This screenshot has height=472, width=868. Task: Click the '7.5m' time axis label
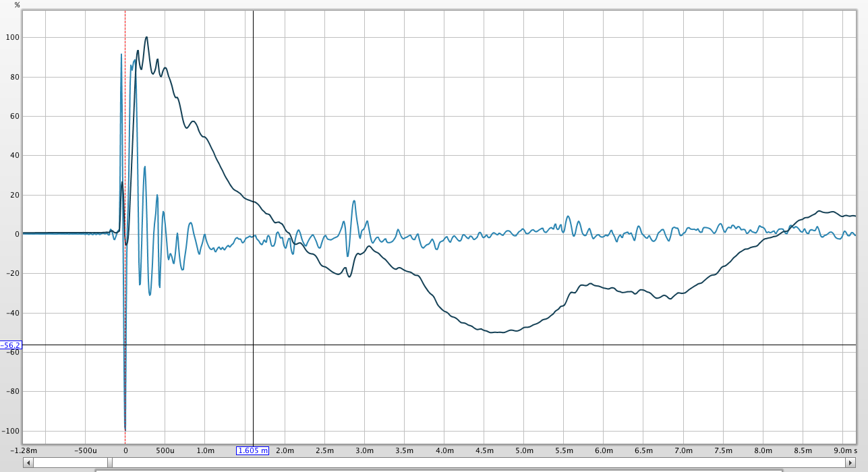(x=723, y=450)
